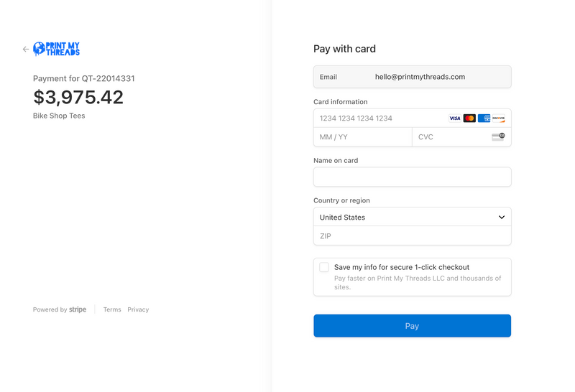Click the Visa card brand icon
This screenshot has width=575, height=392.
[x=455, y=118]
